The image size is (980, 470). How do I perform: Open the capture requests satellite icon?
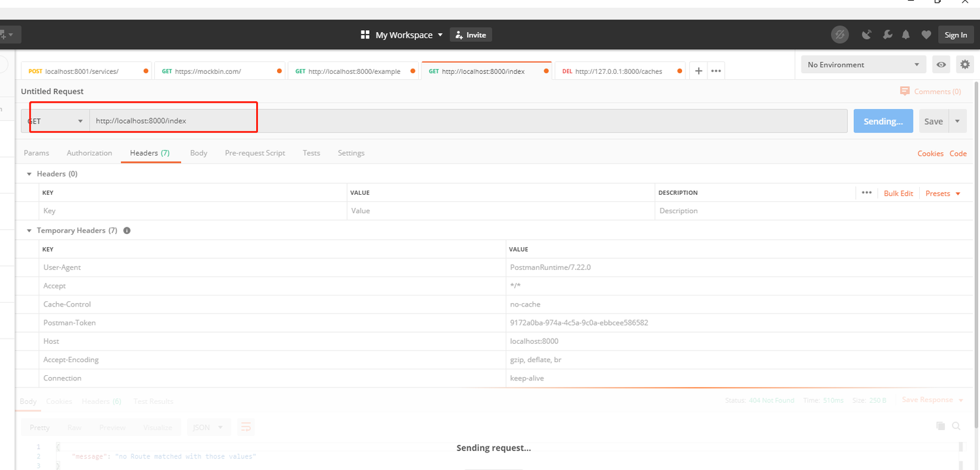coord(867,35)
